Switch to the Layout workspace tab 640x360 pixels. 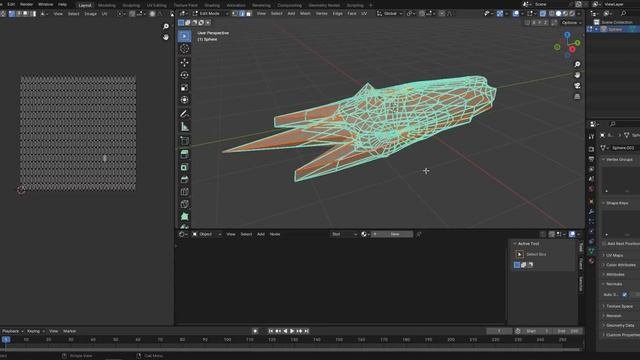click(85, 5)
